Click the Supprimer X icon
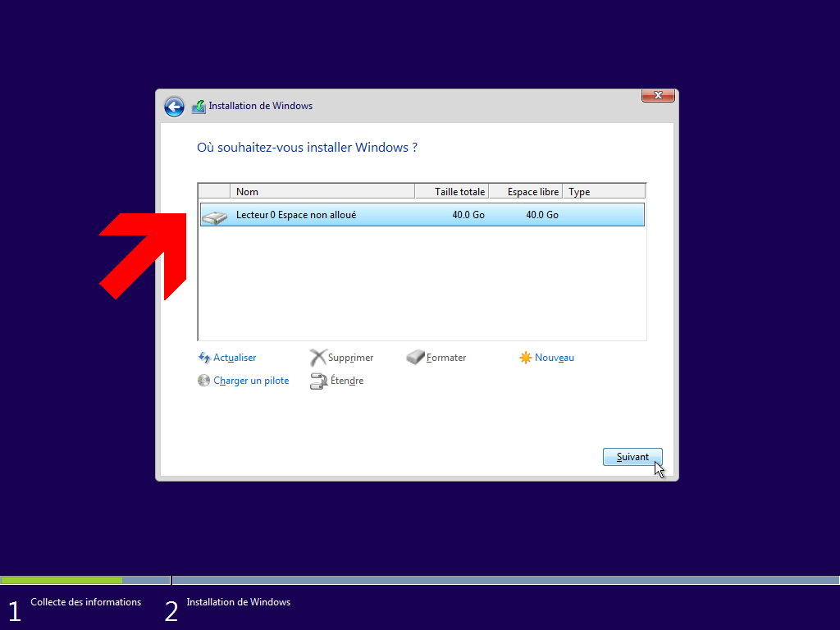This screenshot has height=630, width=840. (x=317, y=358)
